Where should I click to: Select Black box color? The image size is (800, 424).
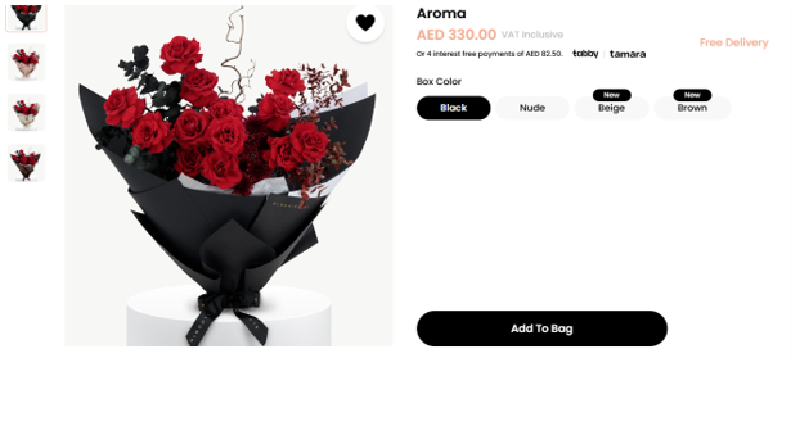(x=454, y=108)
